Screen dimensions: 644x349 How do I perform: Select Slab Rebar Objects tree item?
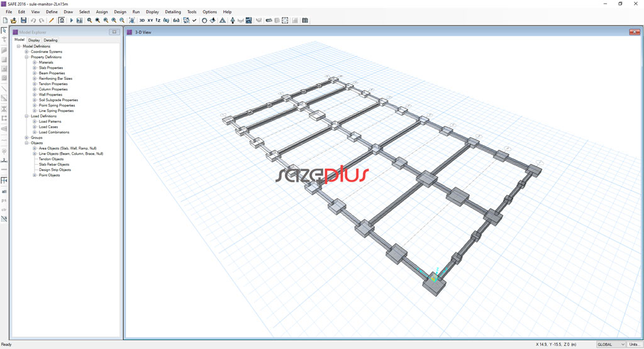[54, 164]
